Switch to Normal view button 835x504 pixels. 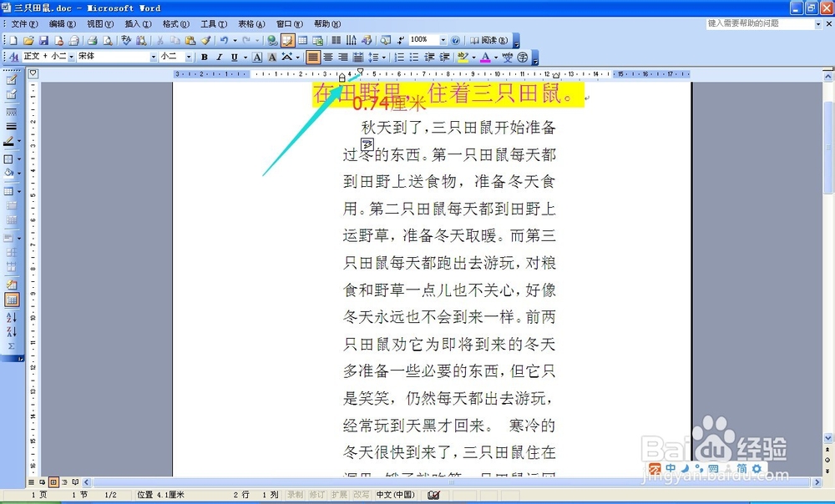coord(31,482)
